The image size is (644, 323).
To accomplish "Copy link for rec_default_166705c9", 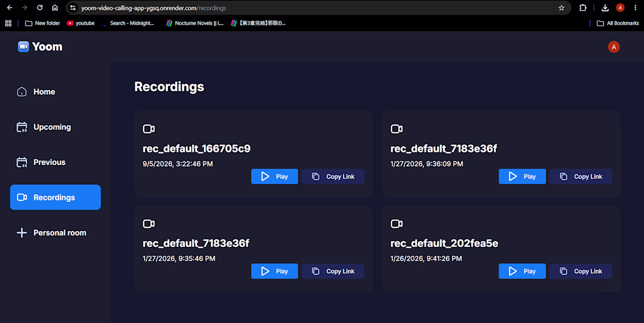I will click(x=333, y=177).
